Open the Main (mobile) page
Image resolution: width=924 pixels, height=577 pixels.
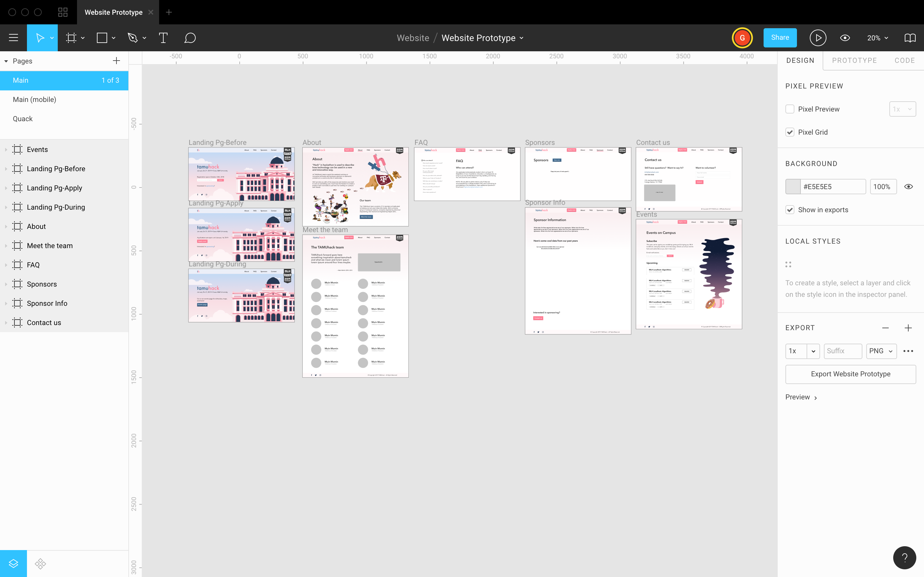[34, 100]
